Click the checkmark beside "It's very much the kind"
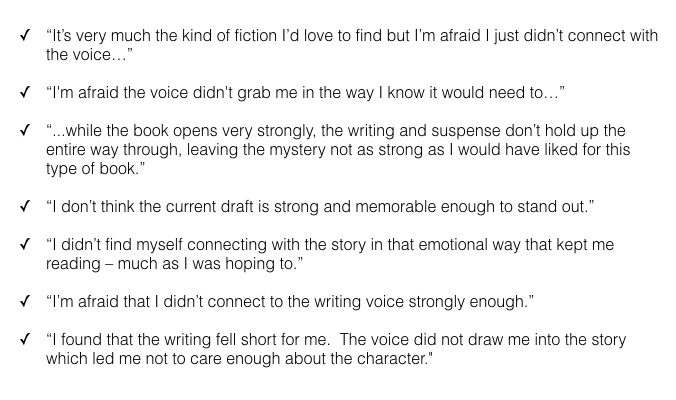 25,35
